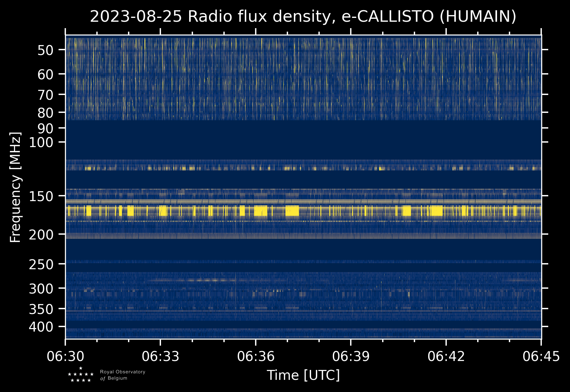Click the 06:33 time tick label
The width and height of the screenshot is (570, 392).
(x=160, y=356)
